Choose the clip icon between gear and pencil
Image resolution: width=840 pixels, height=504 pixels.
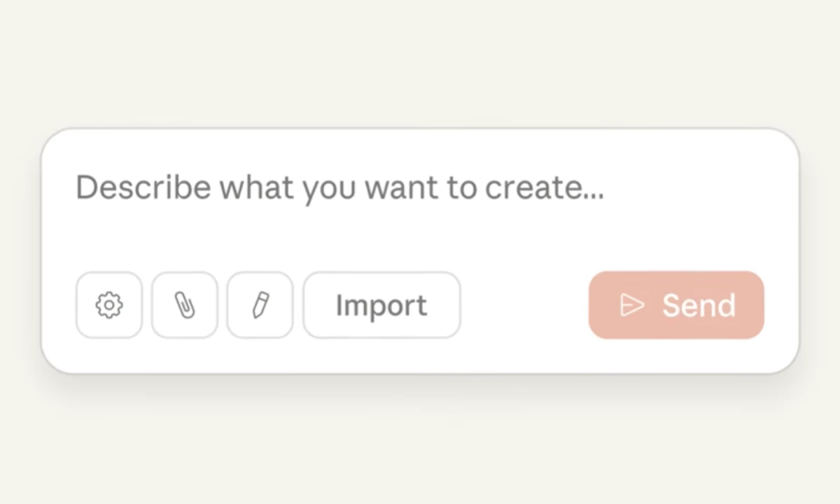185,305
